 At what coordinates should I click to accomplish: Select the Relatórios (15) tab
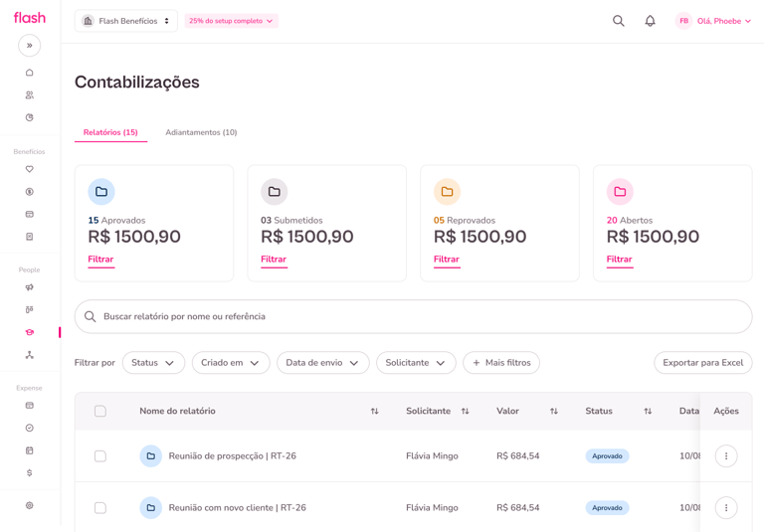pos(110,132)
